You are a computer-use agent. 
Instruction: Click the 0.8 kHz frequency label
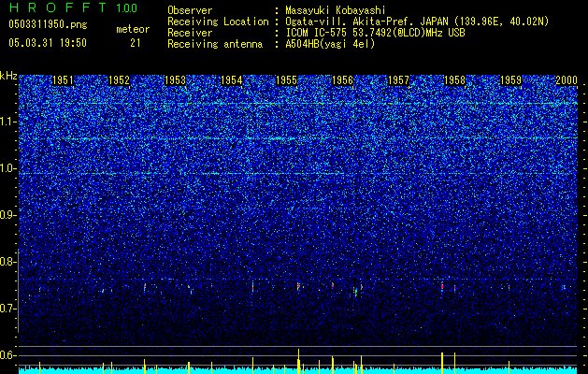tap(8, 262)
